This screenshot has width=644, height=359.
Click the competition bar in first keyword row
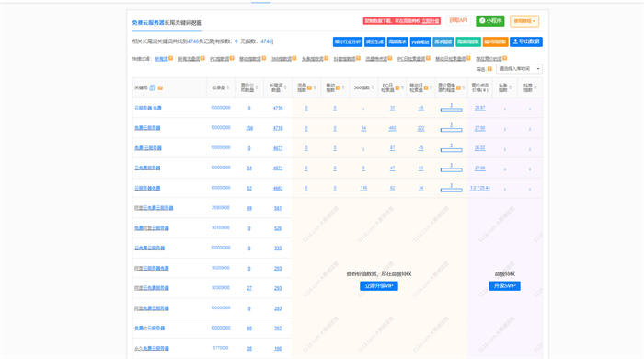tap(451, 110)
